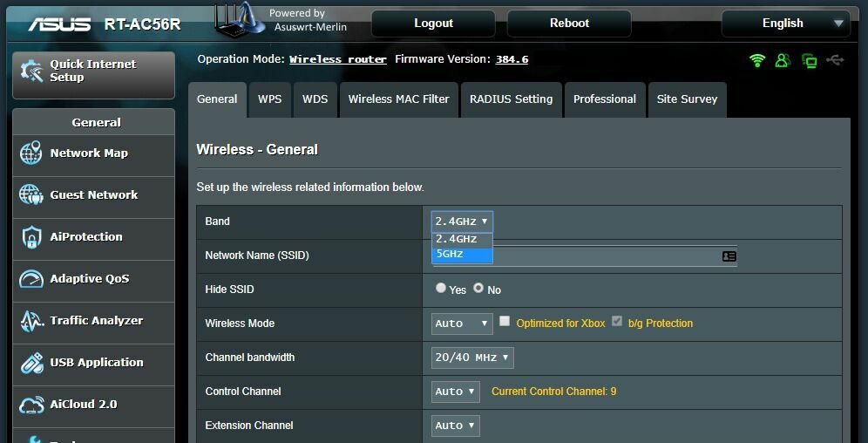The width and height of the screenshot is (868, 443).
Task: Select the AiProtection shield icon
Action: click(x=31, y=237)
